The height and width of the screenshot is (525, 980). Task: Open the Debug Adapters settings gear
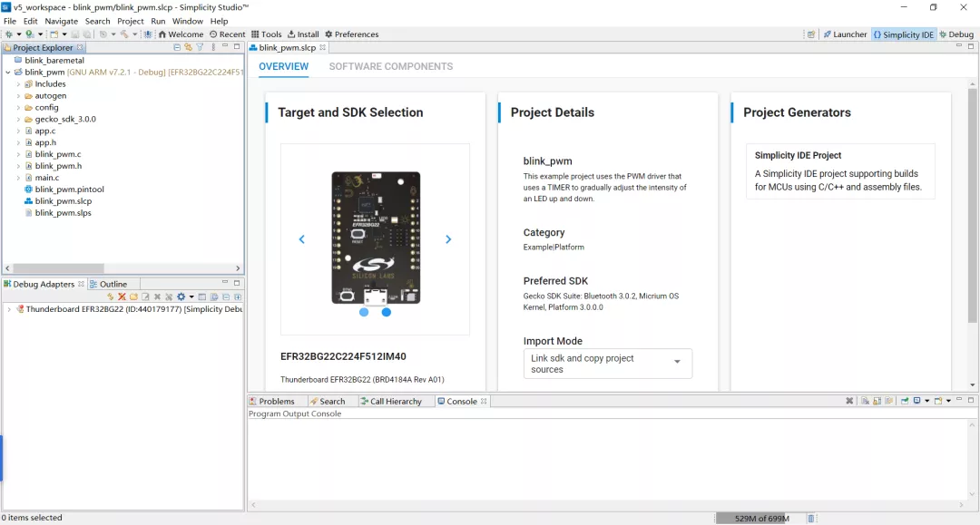[x=181, y=297]
